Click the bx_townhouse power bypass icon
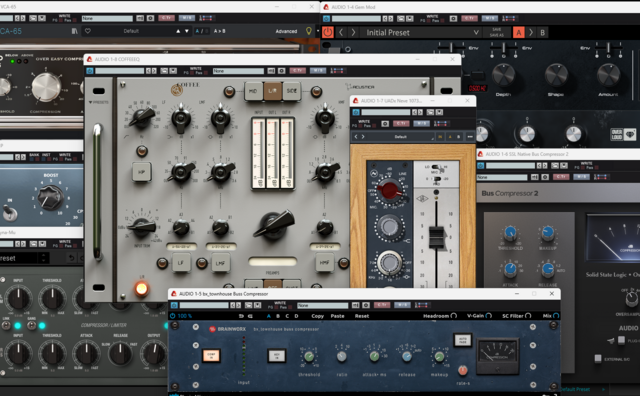Screen dimensions: 640x396 click(x=173, y=316)
